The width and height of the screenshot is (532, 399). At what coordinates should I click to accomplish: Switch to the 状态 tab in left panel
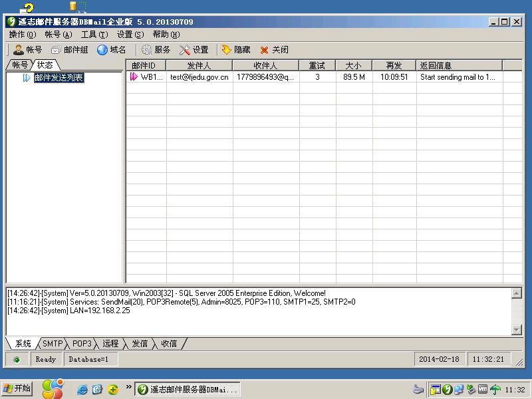pyautogui.click(x=45, y=65)
